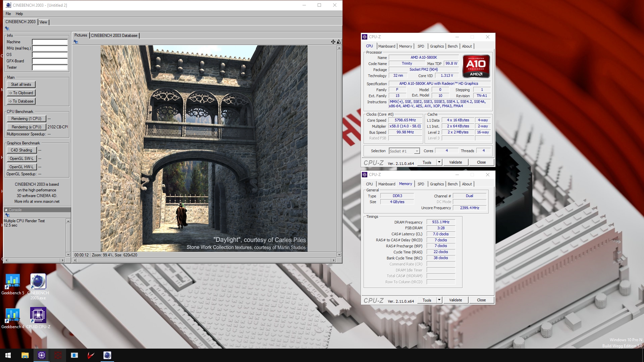Click the OS input field
Viewport: 644px width, 362px height.
[x=50, y=55]
